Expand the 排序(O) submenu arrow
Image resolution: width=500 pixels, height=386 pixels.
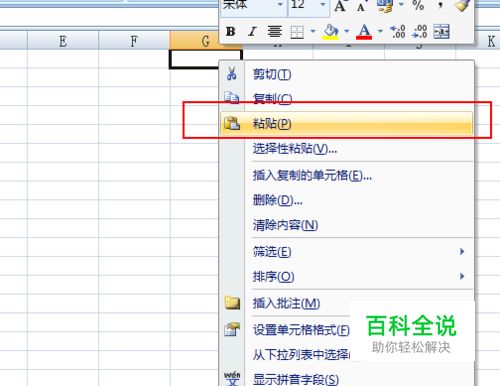click(x=462, y=276)
